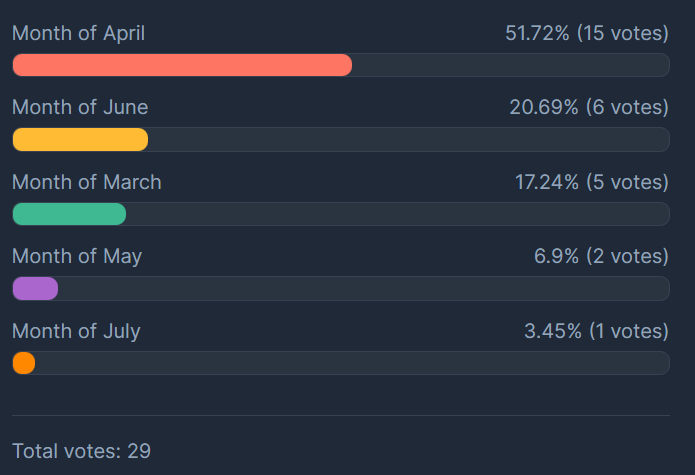Click the divider line above Total votes
The width and height of the screenshot is (695, 475).
tap(340, 415)
